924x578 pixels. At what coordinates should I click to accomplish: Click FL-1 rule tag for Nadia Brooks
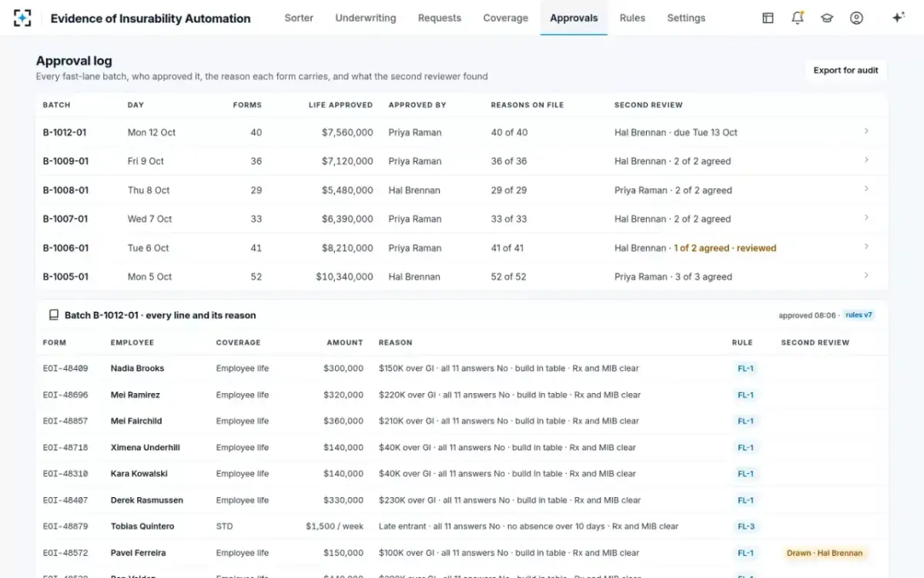745,368
